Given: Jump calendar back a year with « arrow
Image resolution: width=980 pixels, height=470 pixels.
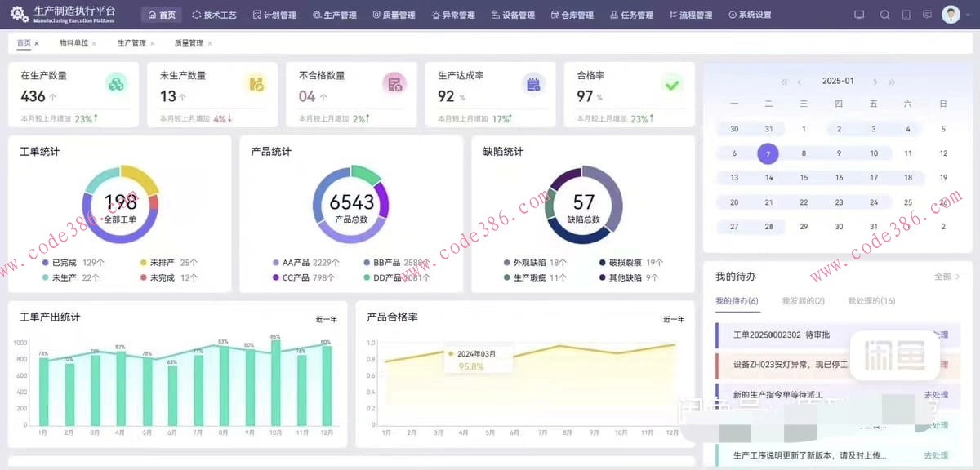Looking at the screenshot, I should click(x=784, y=82).
